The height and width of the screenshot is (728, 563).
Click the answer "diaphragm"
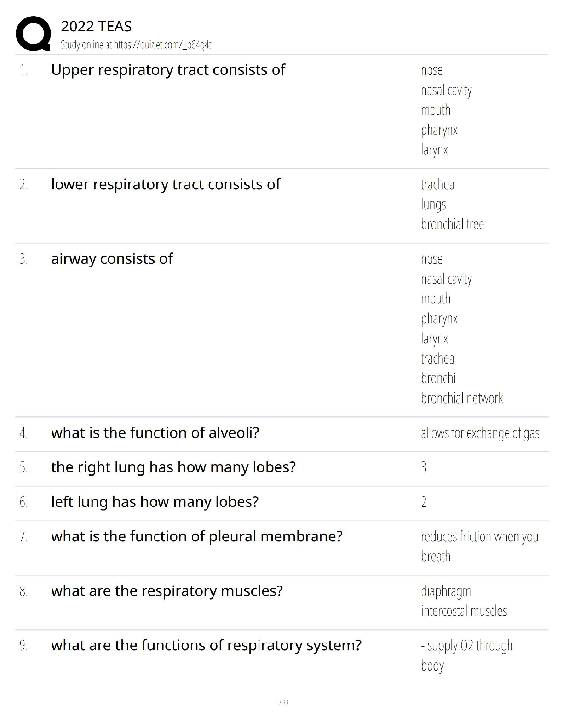pyautogui.click(x=446, y=591)
